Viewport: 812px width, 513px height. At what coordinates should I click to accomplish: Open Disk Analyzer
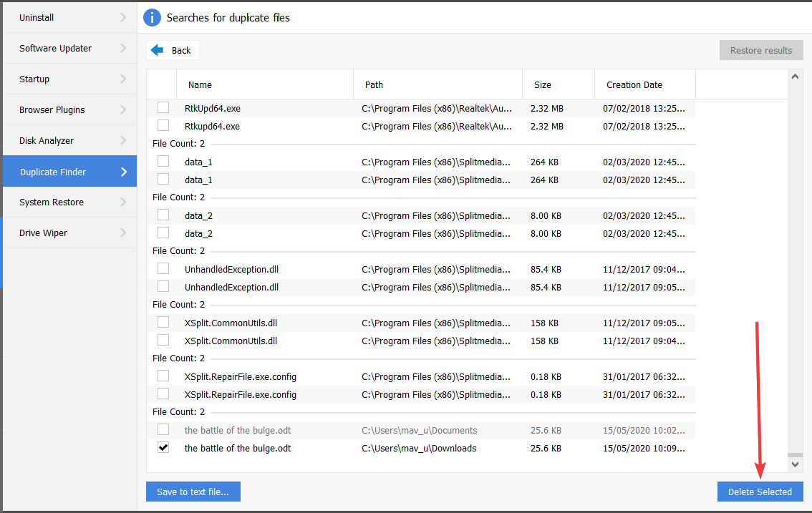pos(70,140)
